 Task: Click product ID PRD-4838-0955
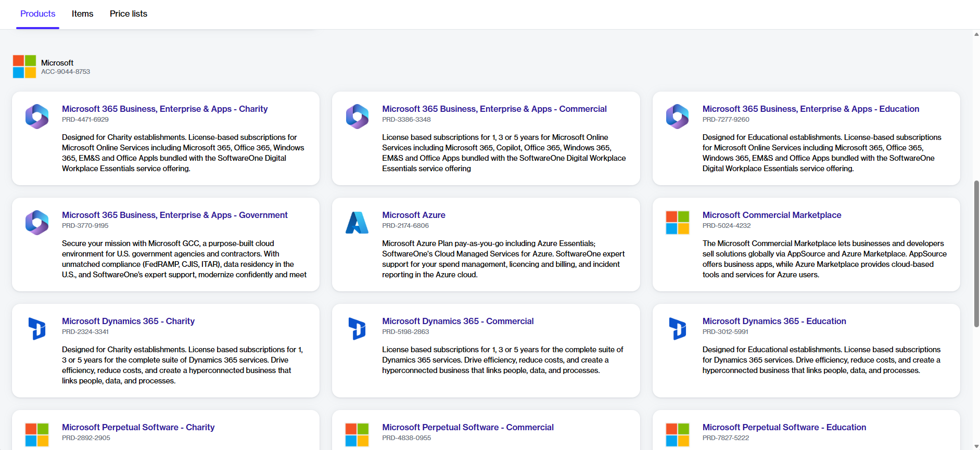[406, 438]
